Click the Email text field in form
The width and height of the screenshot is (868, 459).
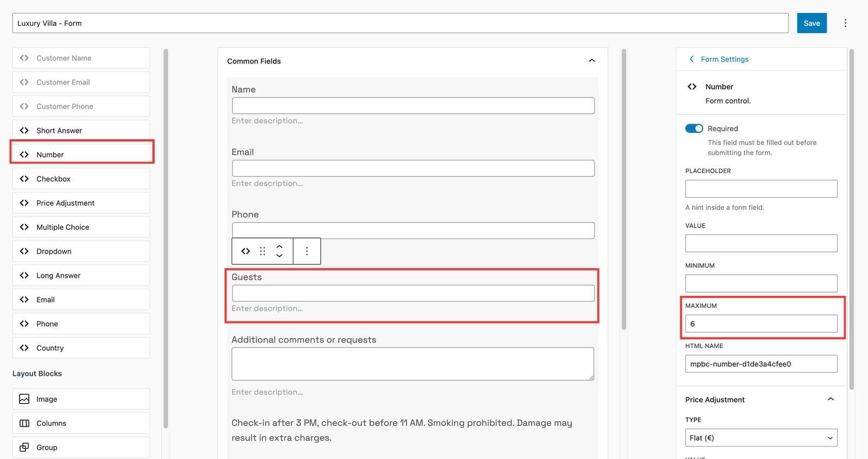pyautogui.click(x=413, y=168)
